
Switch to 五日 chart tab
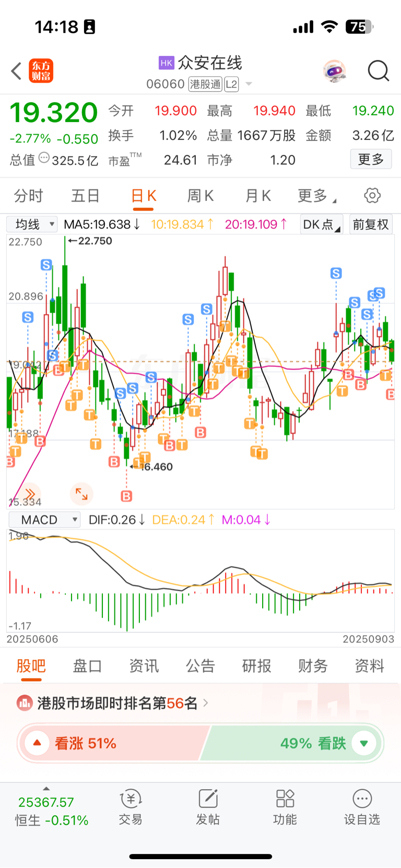coord(86,196)
